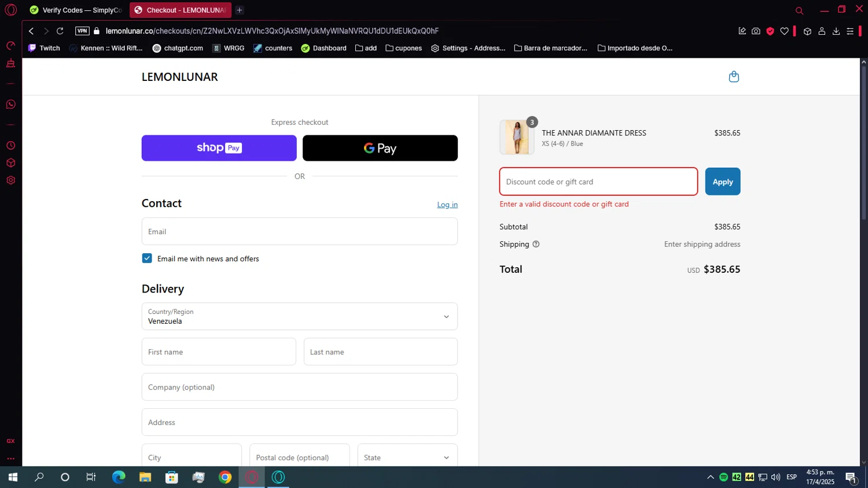Focus the Company (optional) field
This screenshot has height=488, width=868.
pyautogui.click(x=300, y=387)
